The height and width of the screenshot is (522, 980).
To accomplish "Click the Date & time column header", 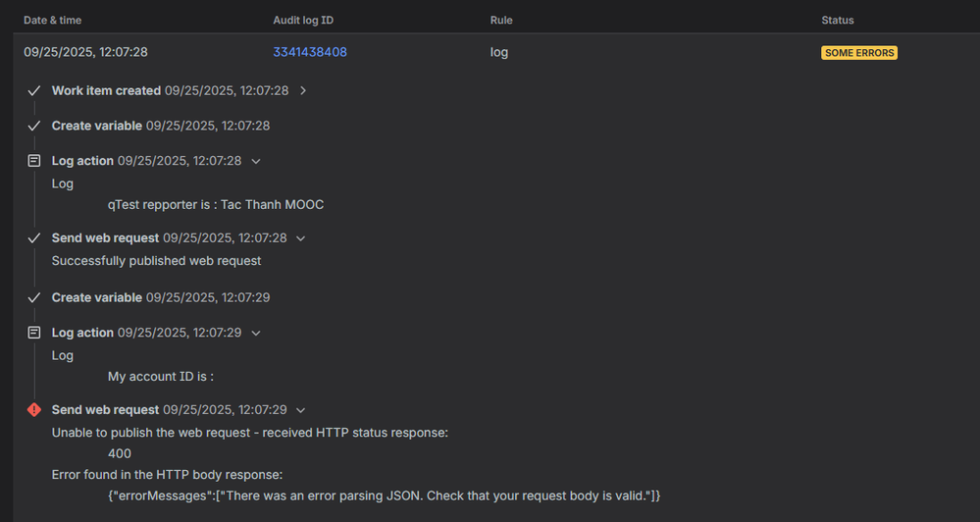I will point(51,20).
